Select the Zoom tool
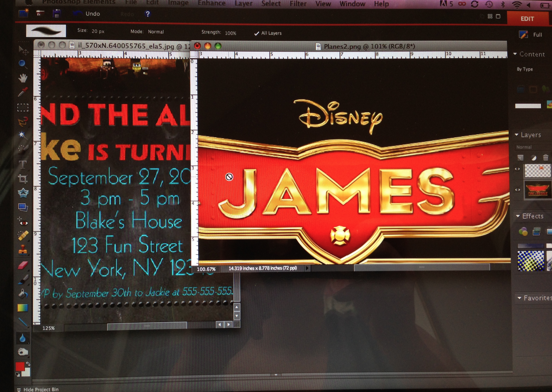The width and height of the screenshot is (552, 392). coord(22,64)
